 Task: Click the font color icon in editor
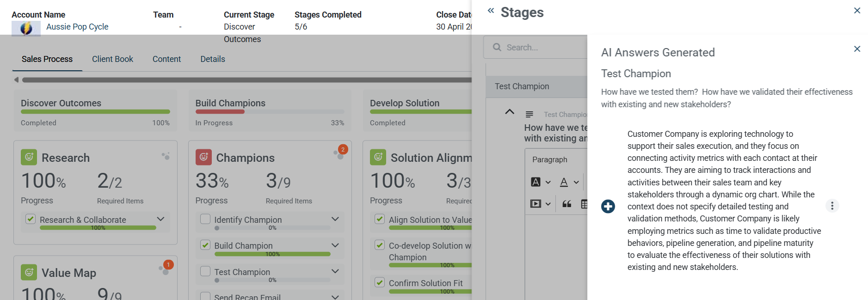pyautogui.click(x=564, y=182)
